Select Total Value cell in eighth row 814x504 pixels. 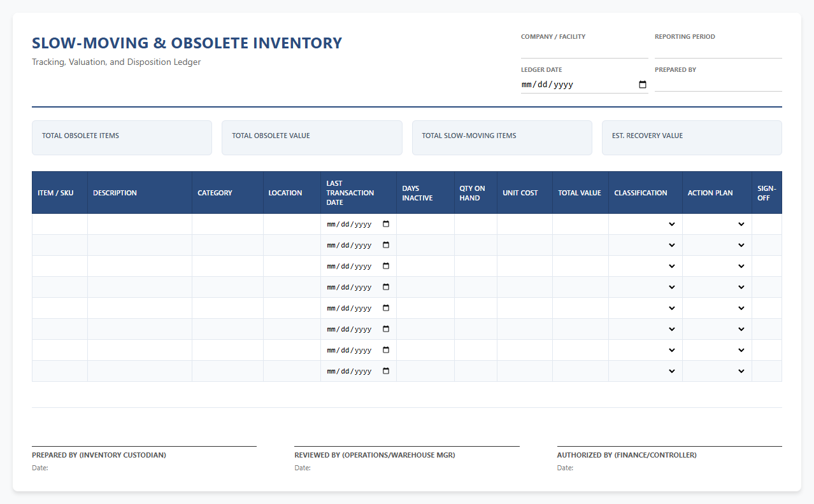(580, 371)
